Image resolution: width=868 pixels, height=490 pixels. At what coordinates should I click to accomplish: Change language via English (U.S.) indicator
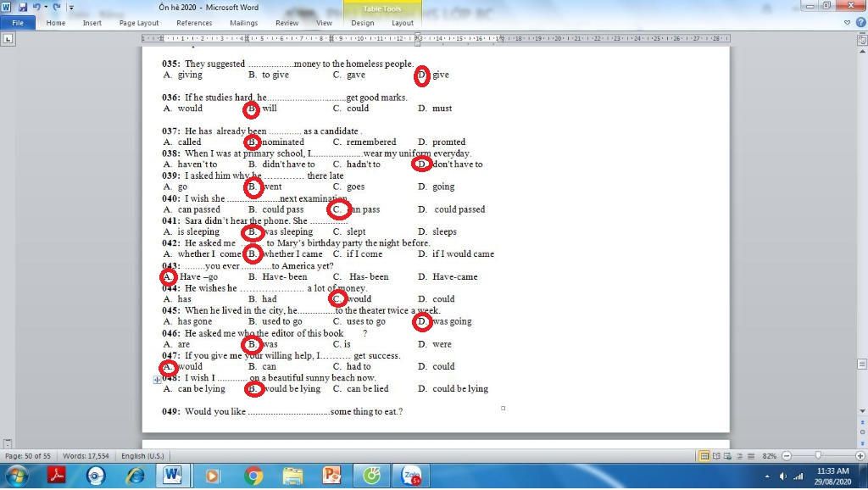click(142, 456)
